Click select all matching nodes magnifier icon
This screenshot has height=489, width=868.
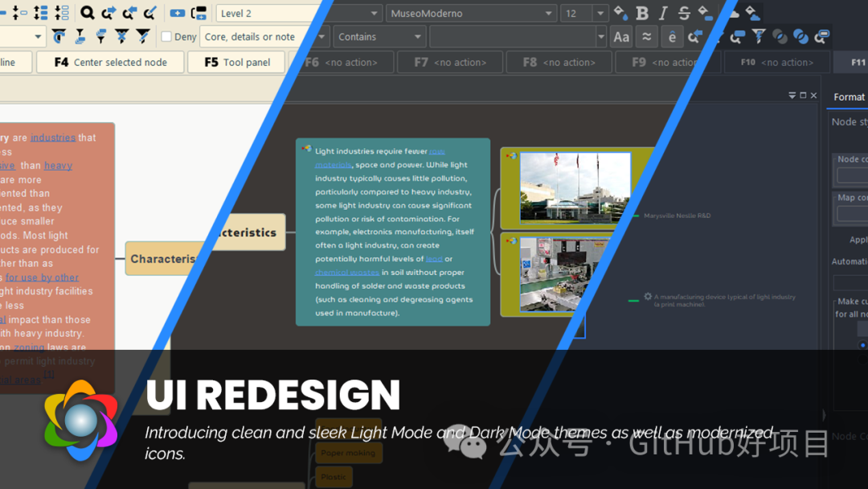tap(822, 36)
